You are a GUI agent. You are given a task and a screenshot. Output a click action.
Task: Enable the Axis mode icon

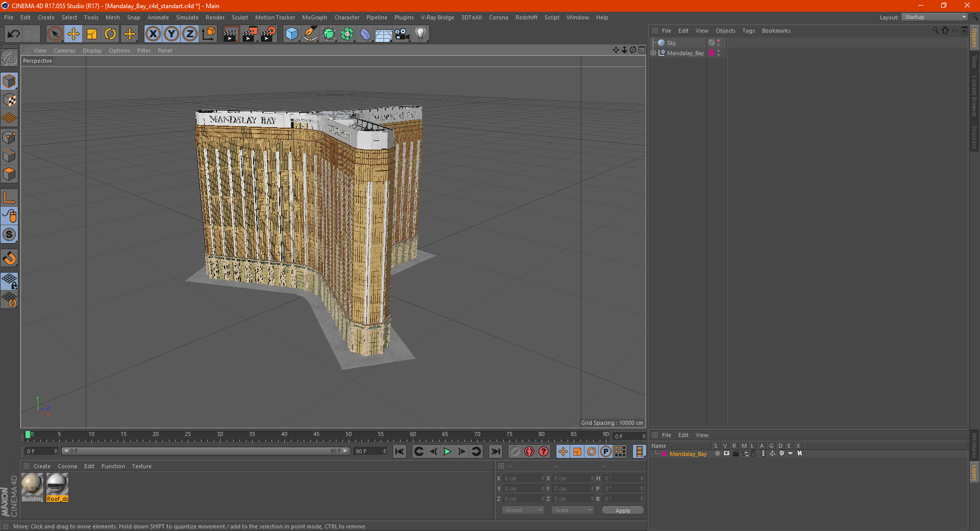coord(9,198)
